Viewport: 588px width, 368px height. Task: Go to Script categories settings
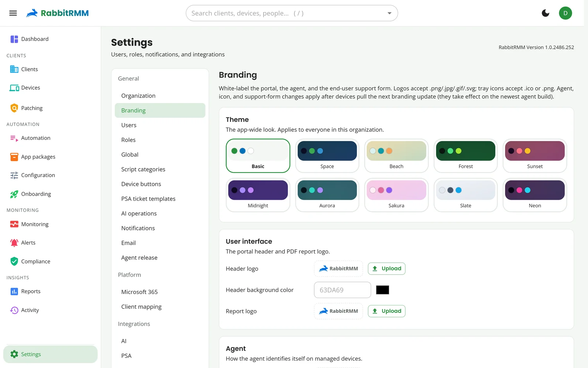point(160,169)
